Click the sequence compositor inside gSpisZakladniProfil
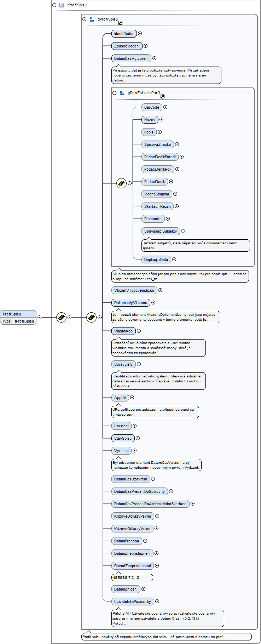The height and width of the screenshot is (644, 261). [122, 183]
